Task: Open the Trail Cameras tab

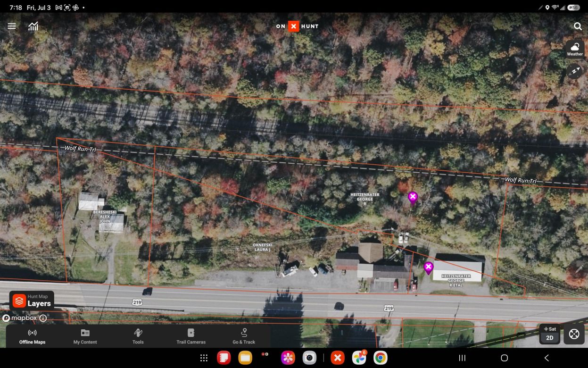Action: pos(191,336)
